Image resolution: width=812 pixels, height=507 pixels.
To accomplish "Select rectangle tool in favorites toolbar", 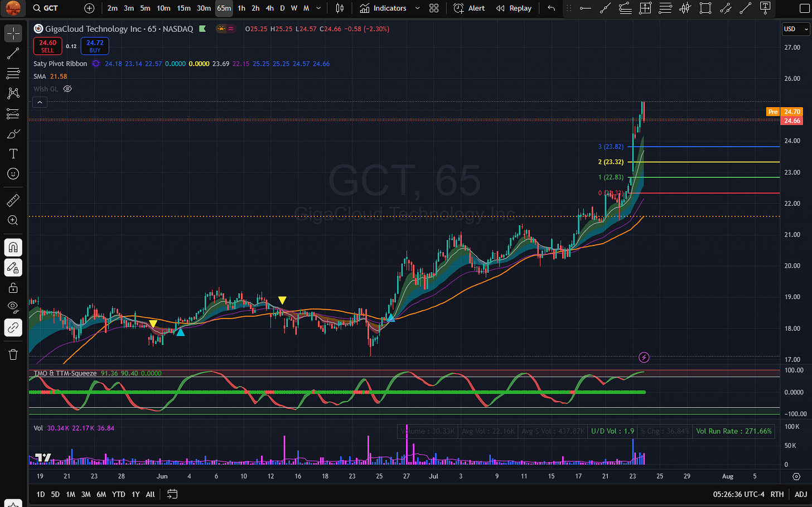I will (x=705, y=8).
